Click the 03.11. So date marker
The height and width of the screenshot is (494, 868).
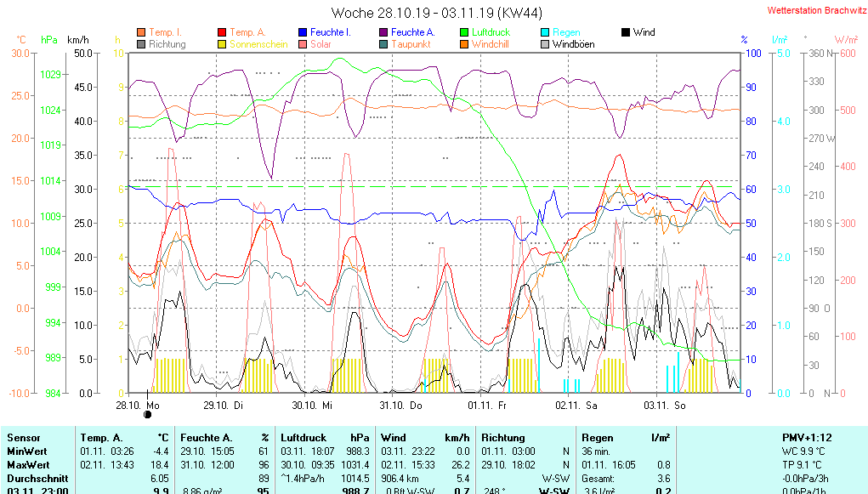point(665,405)
